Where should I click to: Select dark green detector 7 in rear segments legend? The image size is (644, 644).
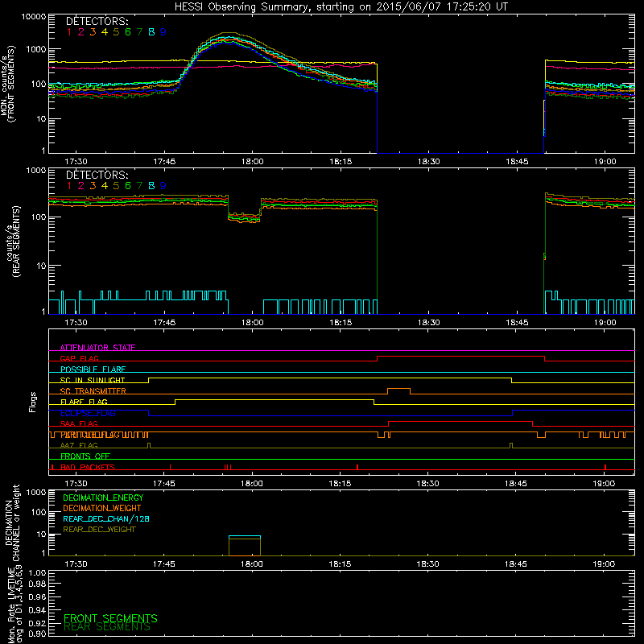(x=139, y=186)
